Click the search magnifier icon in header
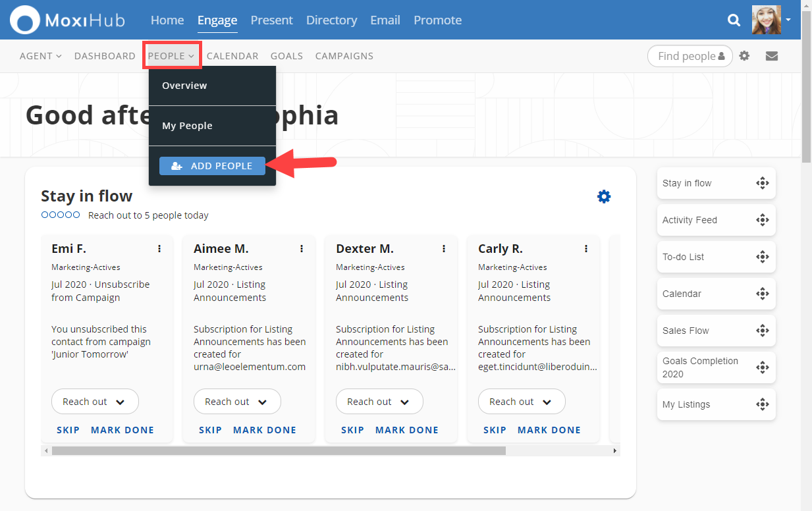 734,20
